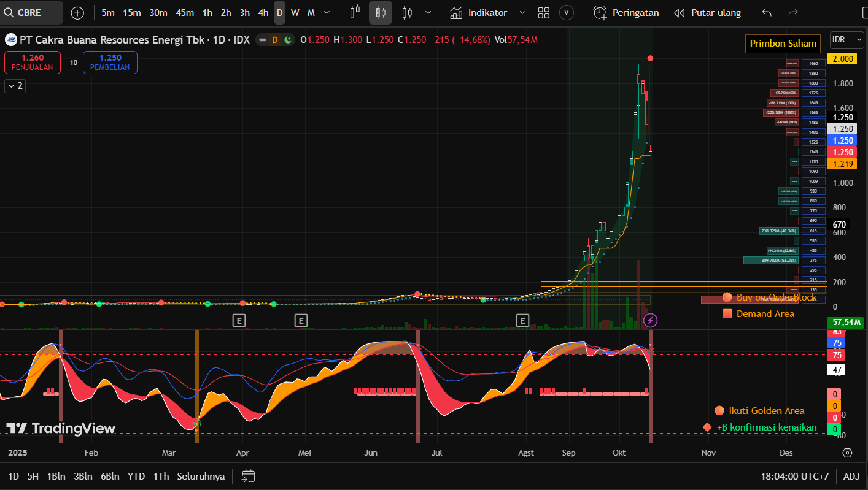Switch to the 4h timeframe
The width and height of the screenshot is (868, 490).
(263, 13)
